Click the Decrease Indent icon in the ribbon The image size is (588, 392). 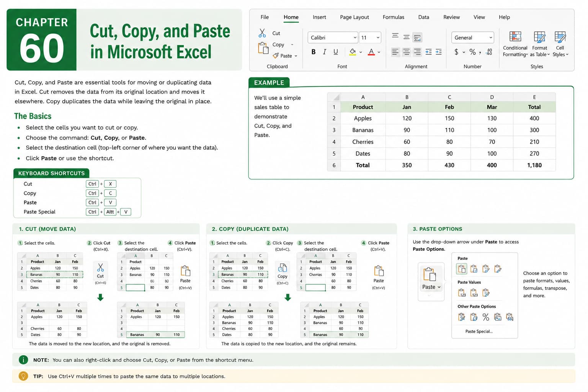click(428, 52)
